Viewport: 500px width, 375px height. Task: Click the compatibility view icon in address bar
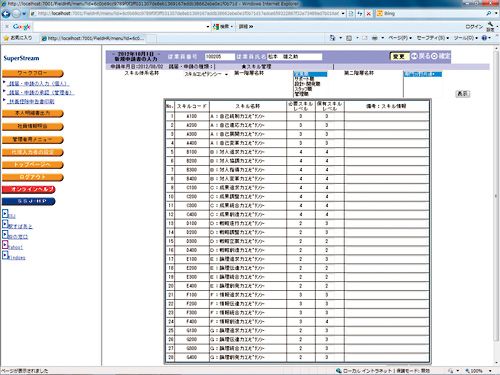coord(351,14)
